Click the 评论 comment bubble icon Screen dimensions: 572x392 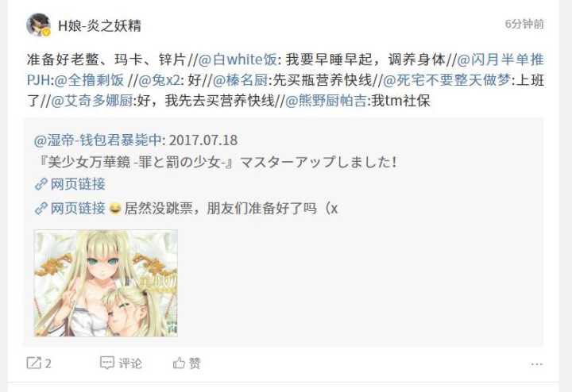tap(107, 363)
